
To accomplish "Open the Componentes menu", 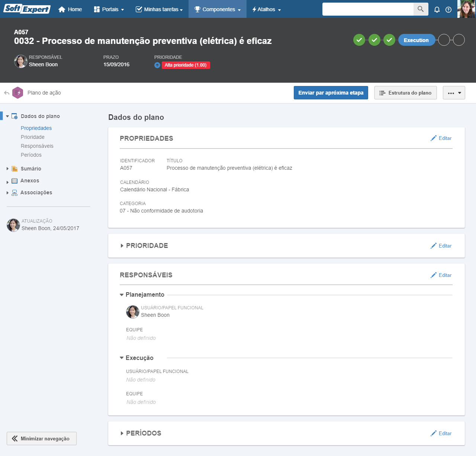I will (218, 9).
